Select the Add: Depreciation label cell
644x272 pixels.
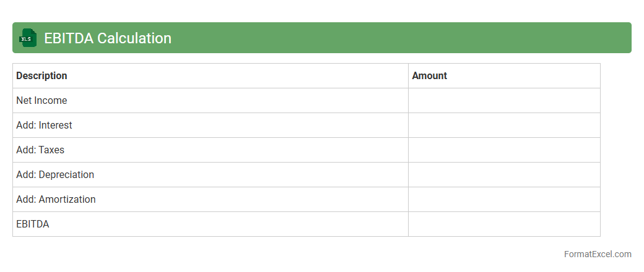tap(55, 175)
